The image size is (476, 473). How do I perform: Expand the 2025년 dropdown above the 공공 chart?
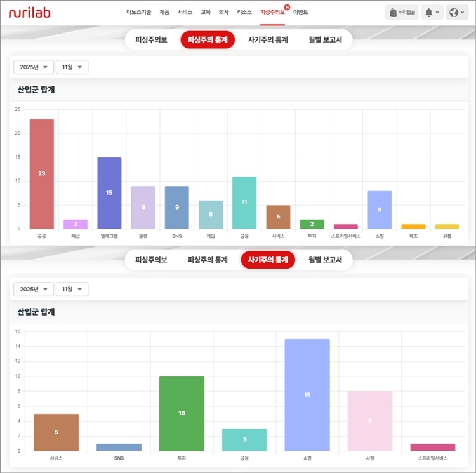coord(34,67)
